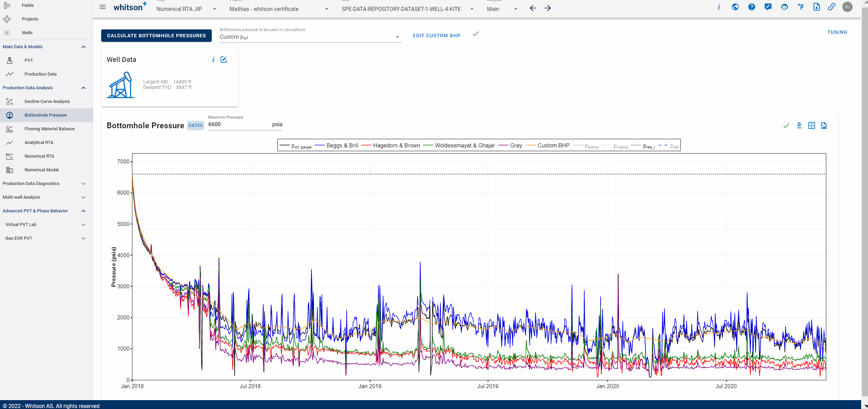This screenshot has height=409, width=868.
Task: Click the Numerical Model grid icon
Action: coord(10,170)
